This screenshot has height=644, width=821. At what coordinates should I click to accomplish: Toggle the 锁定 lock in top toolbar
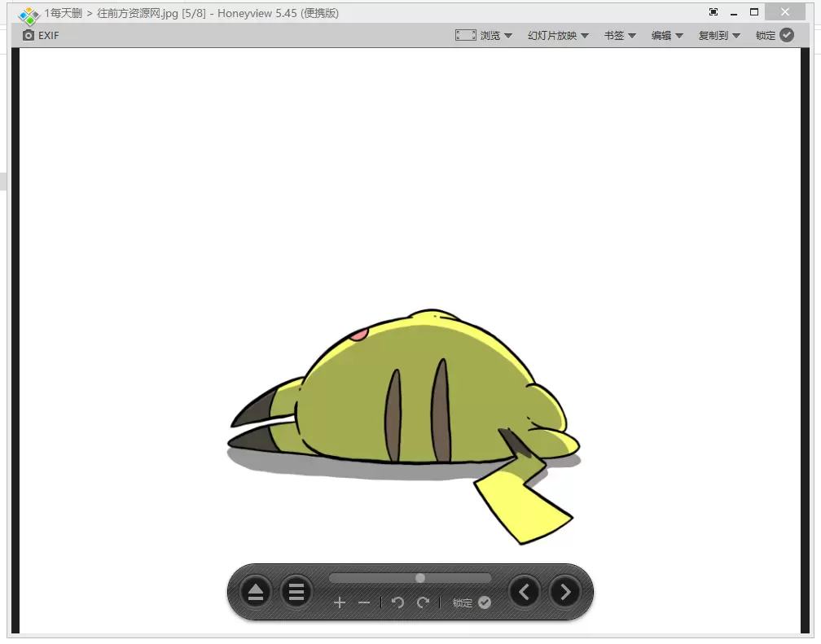pos(775,35)
